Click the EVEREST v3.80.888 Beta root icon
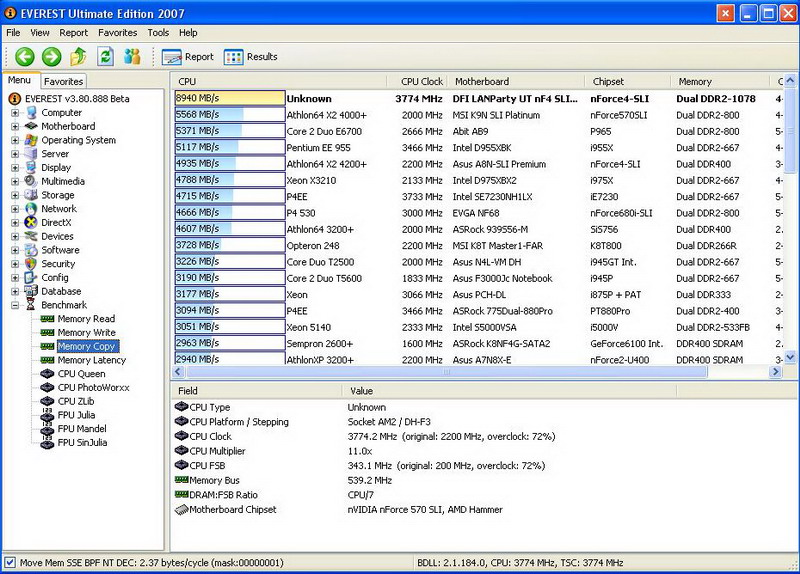The width and height of the screenshot is (800, 574). coord(15,98)
